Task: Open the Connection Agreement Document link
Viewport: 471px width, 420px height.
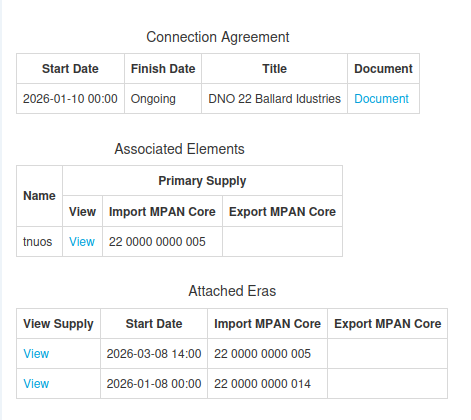Action: (x=381, y=99)
